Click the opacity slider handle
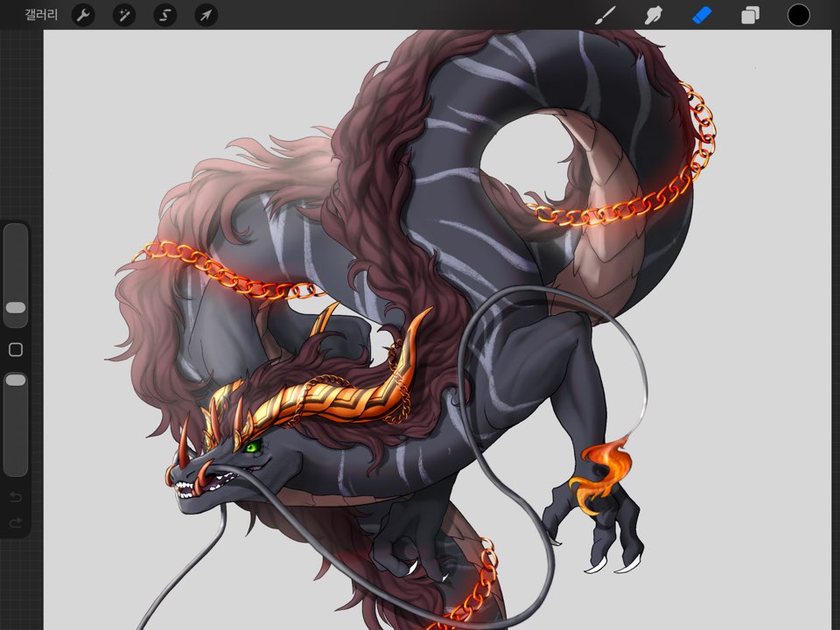This screenshot has width=840, height=630. click(16, 380)
